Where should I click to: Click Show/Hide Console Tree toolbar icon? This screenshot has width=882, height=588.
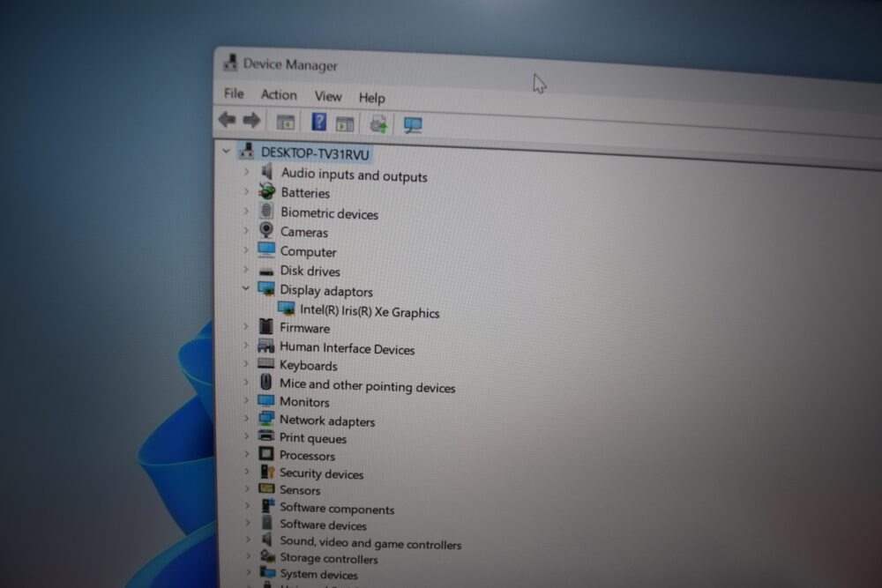click(x=285, y=122)
